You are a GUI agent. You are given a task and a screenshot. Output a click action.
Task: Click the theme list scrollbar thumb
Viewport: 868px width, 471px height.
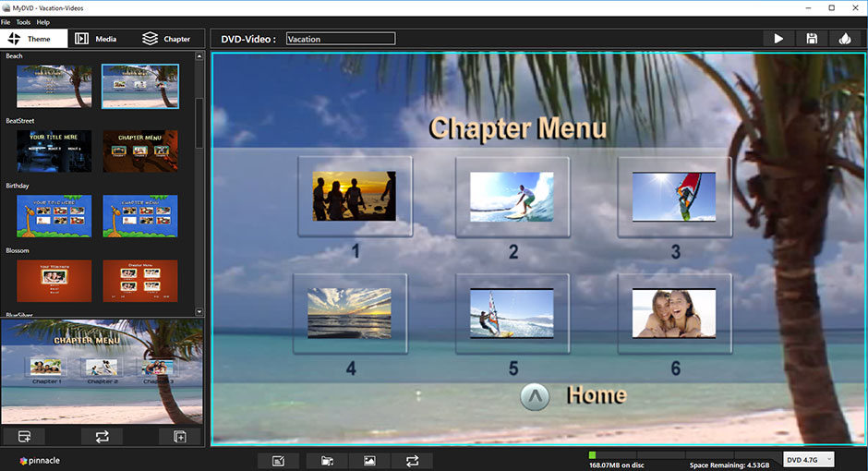199,123
